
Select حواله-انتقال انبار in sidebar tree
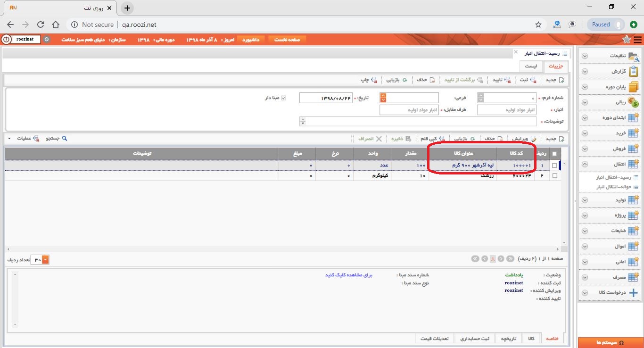tap(613, 187)
